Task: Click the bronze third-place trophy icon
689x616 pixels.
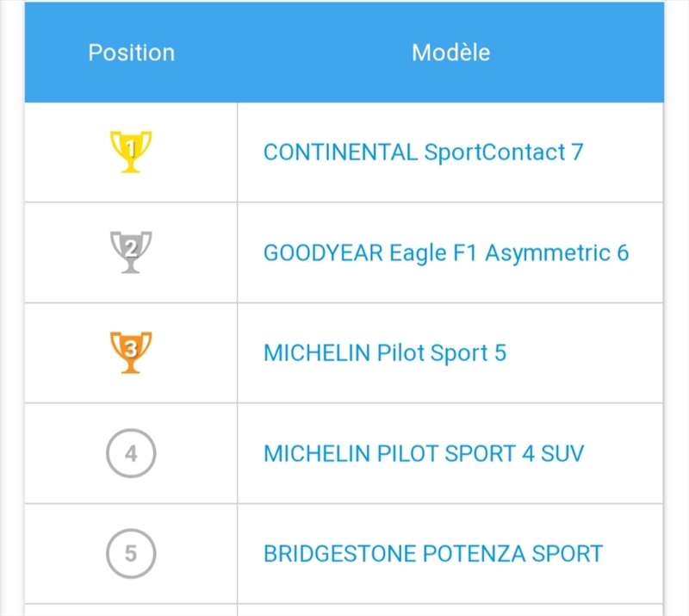Action: [131, 352]
